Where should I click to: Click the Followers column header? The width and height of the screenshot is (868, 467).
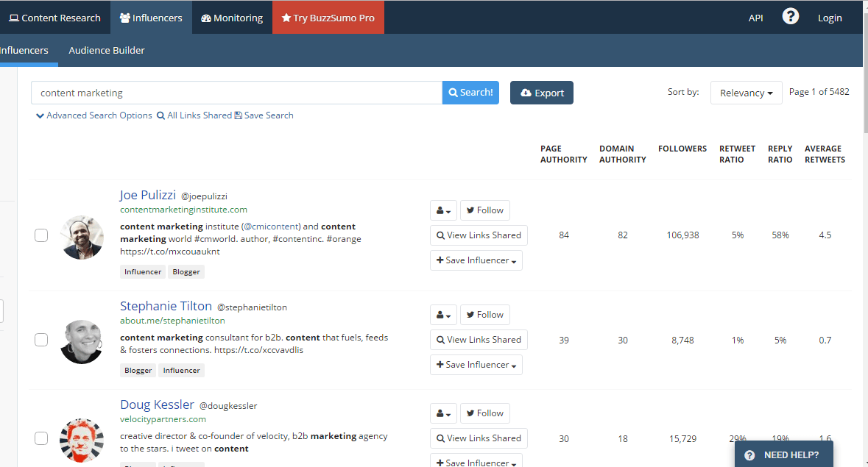(682, 149)
